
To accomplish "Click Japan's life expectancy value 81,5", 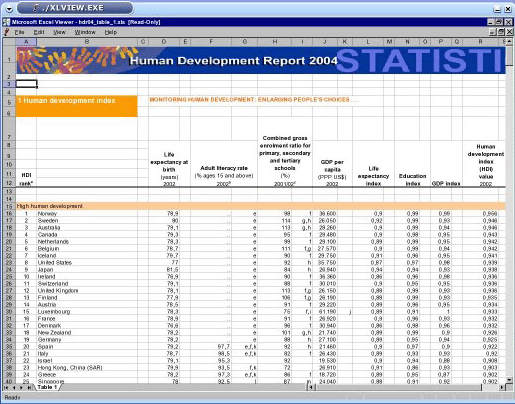I will 172,270.
